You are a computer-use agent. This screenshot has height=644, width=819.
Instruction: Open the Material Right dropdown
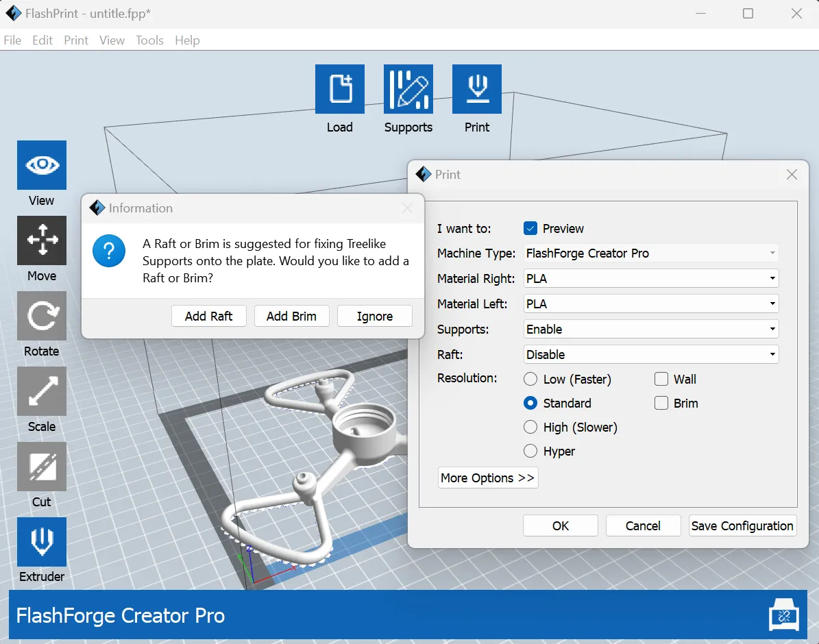651,278
